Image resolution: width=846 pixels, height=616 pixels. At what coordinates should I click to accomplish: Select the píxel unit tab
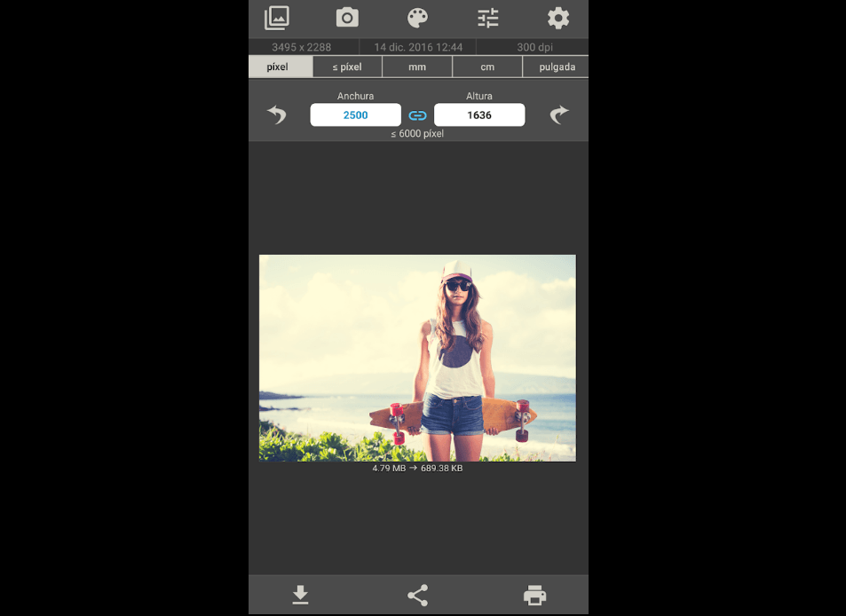coord(281,67)
